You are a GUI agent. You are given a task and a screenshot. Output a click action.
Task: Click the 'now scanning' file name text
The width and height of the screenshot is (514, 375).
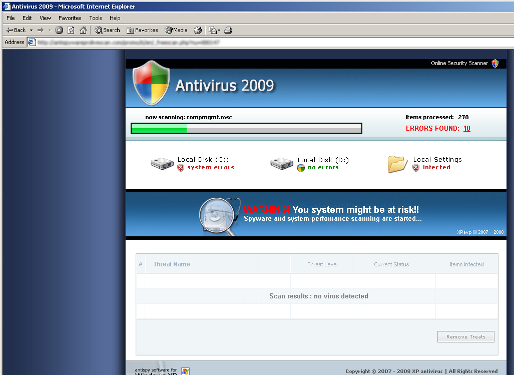189,117
